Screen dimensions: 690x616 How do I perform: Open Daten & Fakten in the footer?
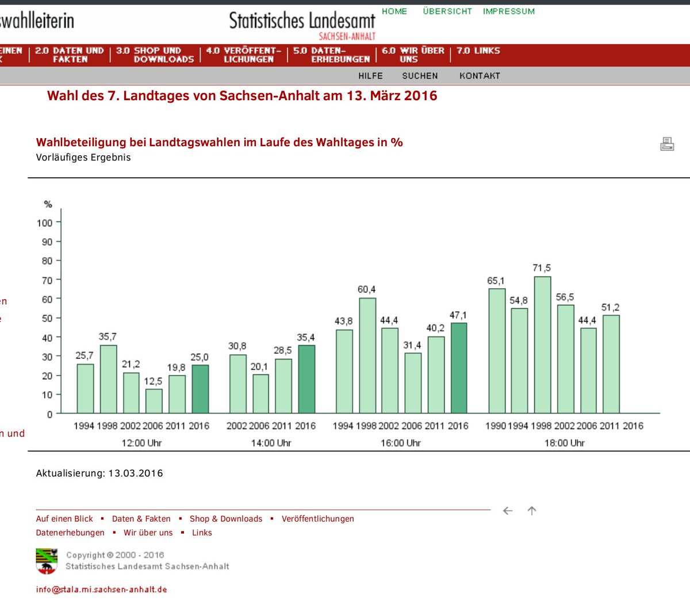point(141,518)
